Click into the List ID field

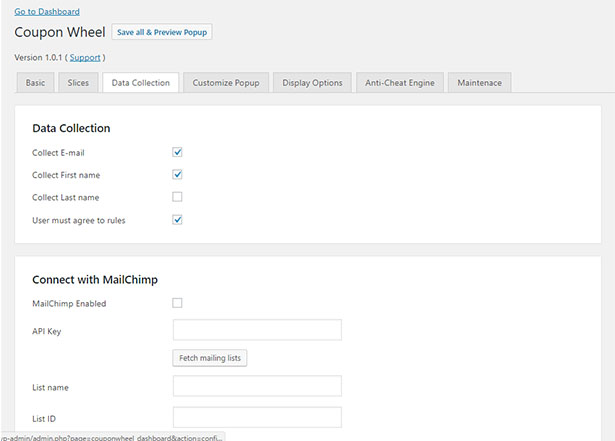257,417
